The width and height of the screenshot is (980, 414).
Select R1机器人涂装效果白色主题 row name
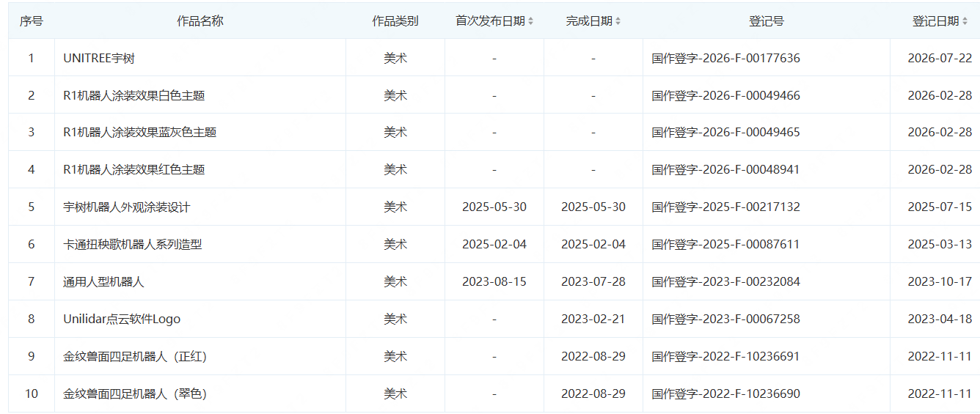coord(134,95)
